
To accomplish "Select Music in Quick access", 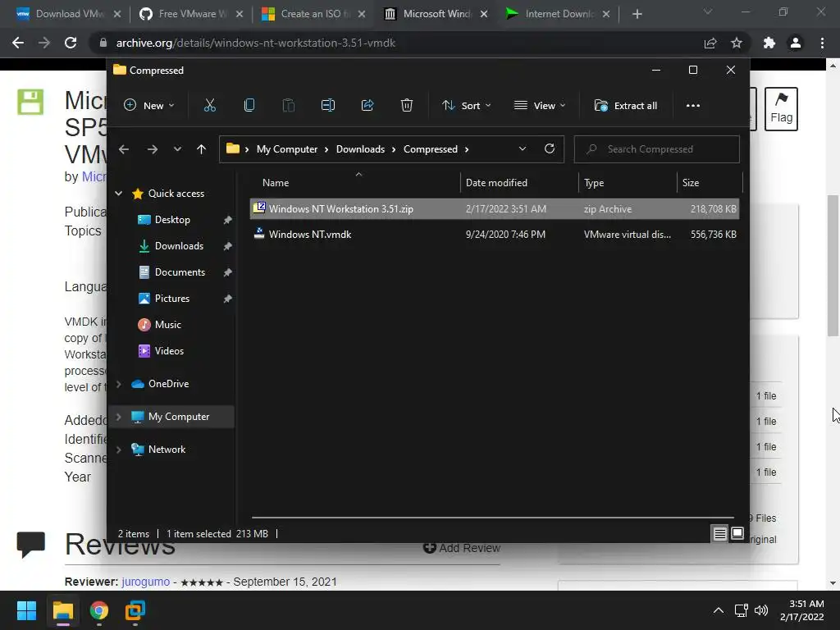I will (168, 325).
